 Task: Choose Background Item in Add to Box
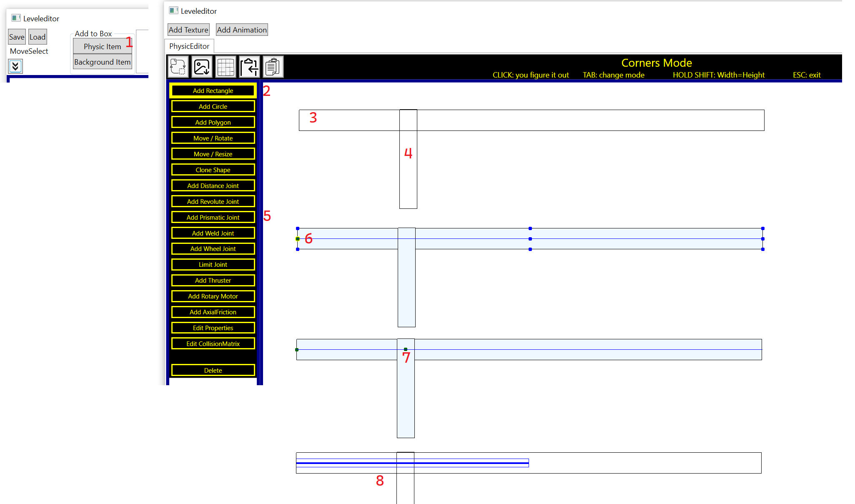coord(102,62)
